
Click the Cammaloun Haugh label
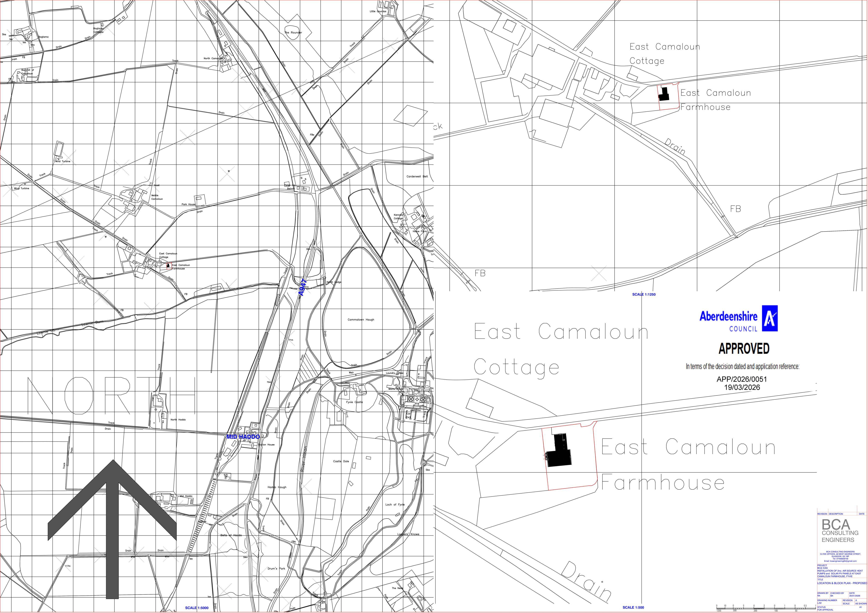[361, 320]
